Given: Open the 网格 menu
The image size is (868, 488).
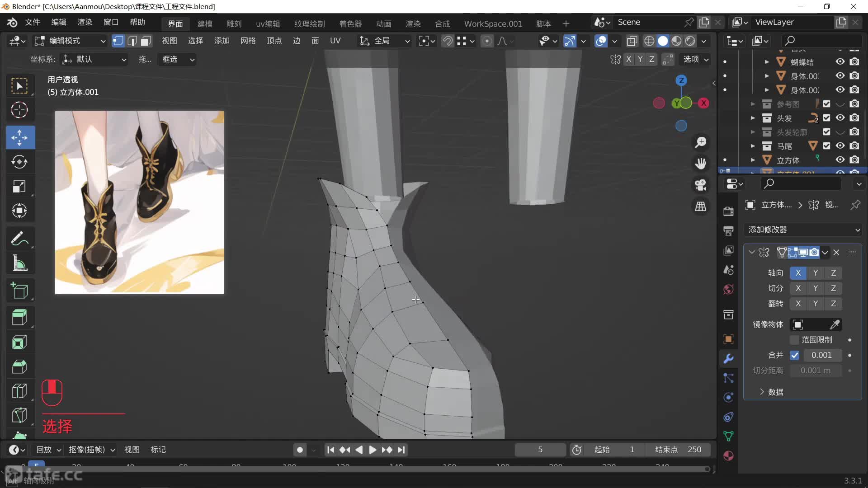Looking at the screenshot, I should [248, 41].
